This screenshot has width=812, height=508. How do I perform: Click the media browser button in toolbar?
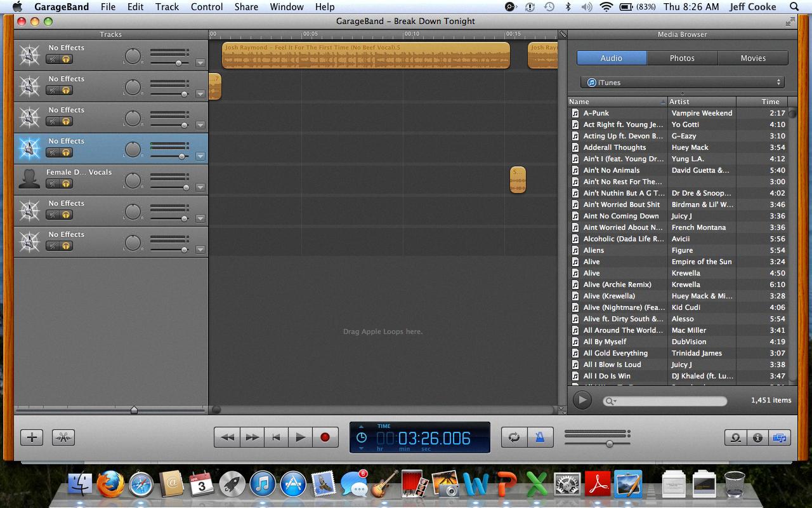780,438
